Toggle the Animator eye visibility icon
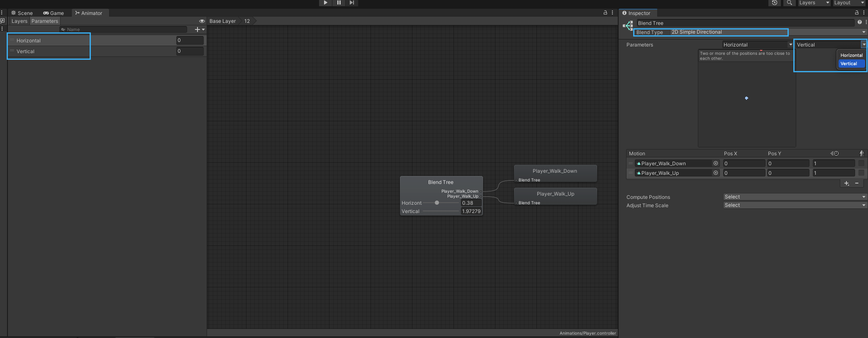Image resolution: width=868 pixels, height=338 pixels. click(x=202, y=21)
